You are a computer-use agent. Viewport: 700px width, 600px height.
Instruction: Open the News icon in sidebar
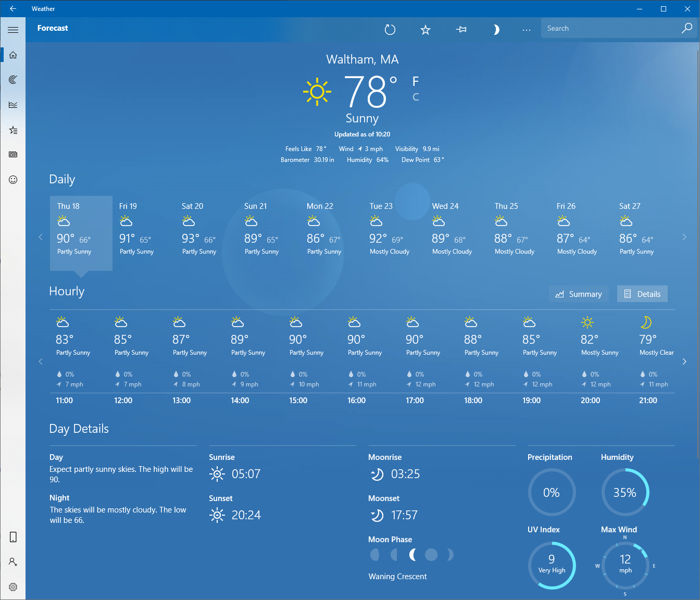point(13,155)
